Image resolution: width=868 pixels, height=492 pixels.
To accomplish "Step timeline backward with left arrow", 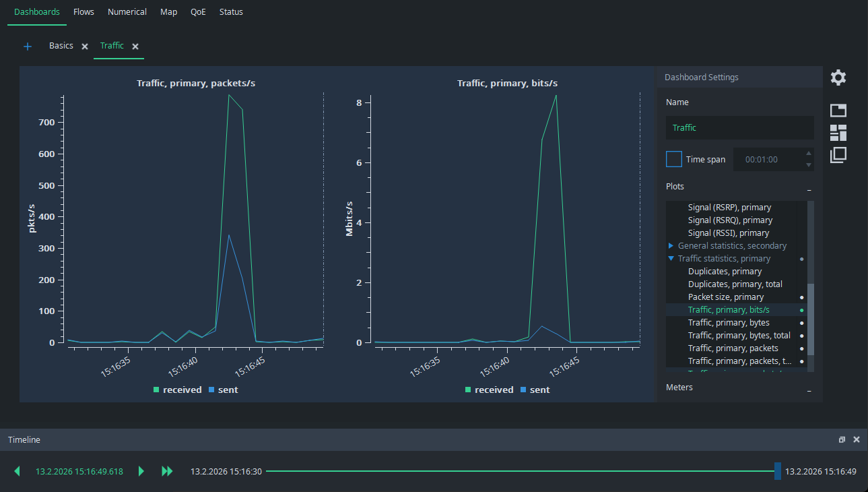I will (x=17, y=471).
